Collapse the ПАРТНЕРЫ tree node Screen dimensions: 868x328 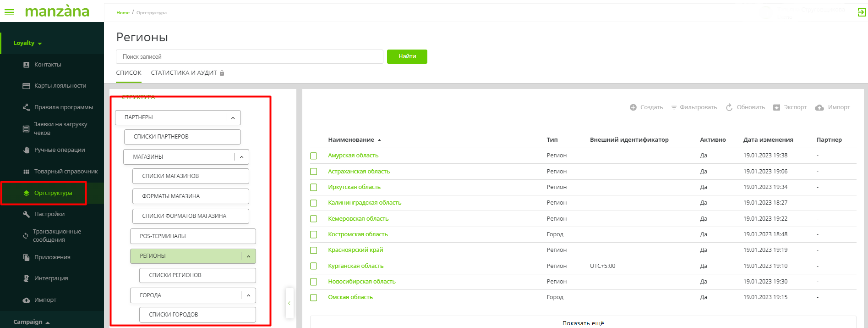pyautogui.click(x=233, y=118)
